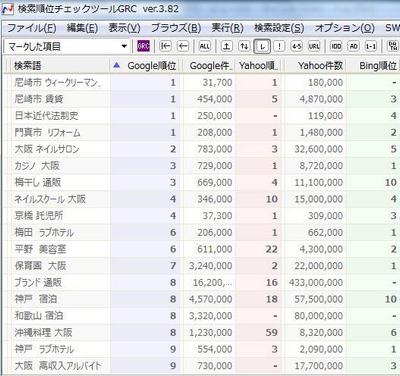The width and height of the screenshot is (400, 376).
Task: Click the up-down arrows toolbar icon
Action: coord(244,46)
